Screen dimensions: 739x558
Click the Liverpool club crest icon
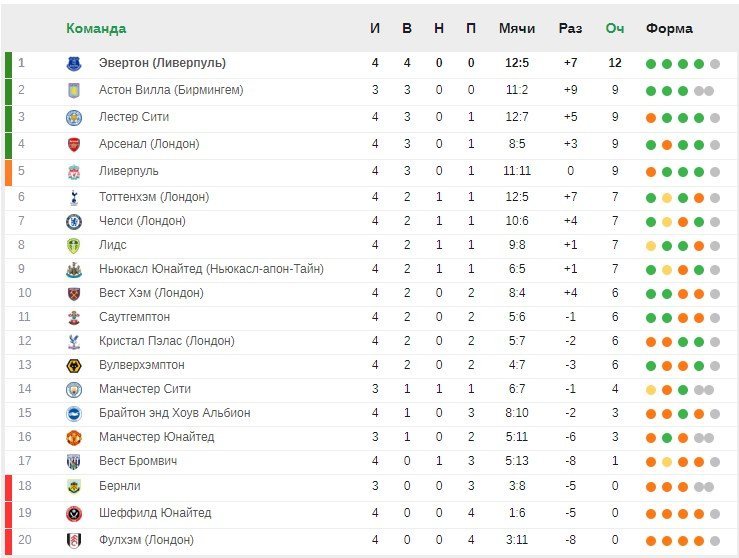pyautogui.click(x=74, y=172)
